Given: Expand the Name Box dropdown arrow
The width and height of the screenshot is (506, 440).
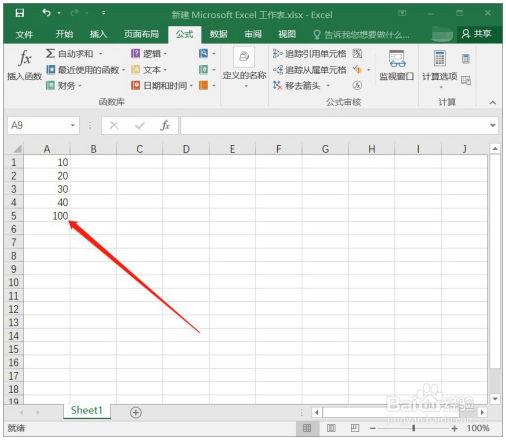Looking at the screenshot, I should pyautogui.click(x=73, y=126).
